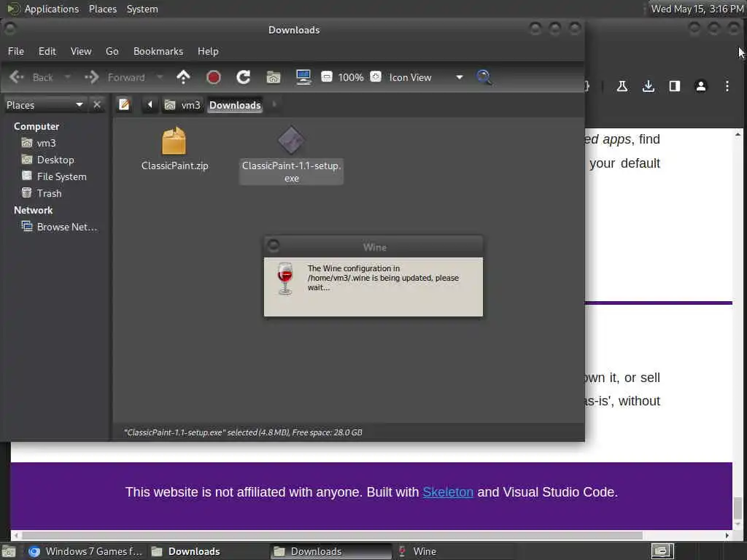Toggle the browser side panel icon
The height and width of the screenshot is (560, 747).
675,86
